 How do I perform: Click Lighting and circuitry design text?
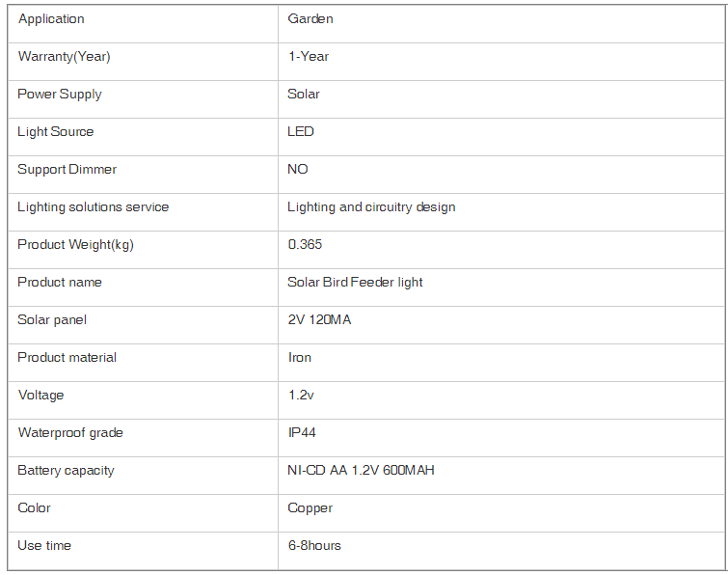pyautogui.click(x=371, y=207)
